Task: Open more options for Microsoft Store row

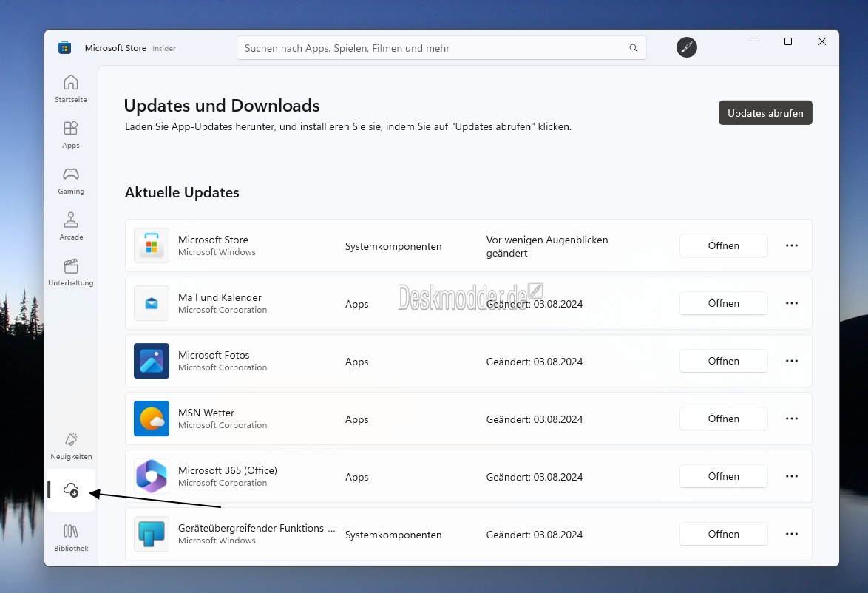Action: point(792,245)
